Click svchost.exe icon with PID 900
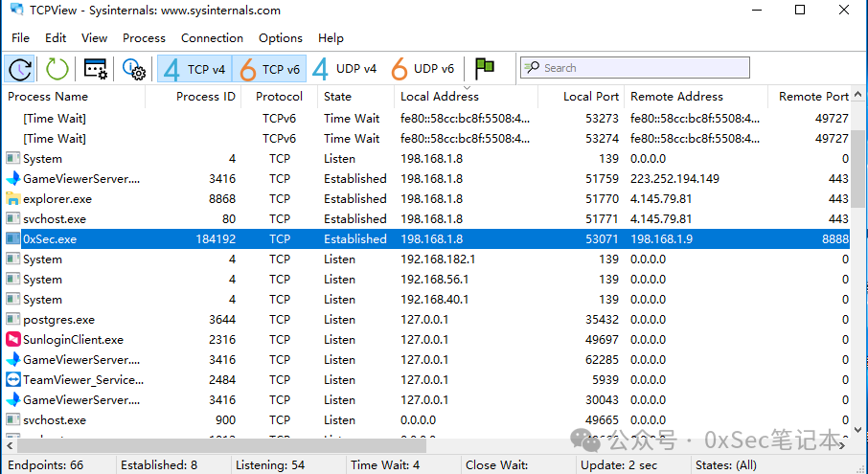Image resolution: width=868 pixels, height=474 pixels. (x=12, y=419)
